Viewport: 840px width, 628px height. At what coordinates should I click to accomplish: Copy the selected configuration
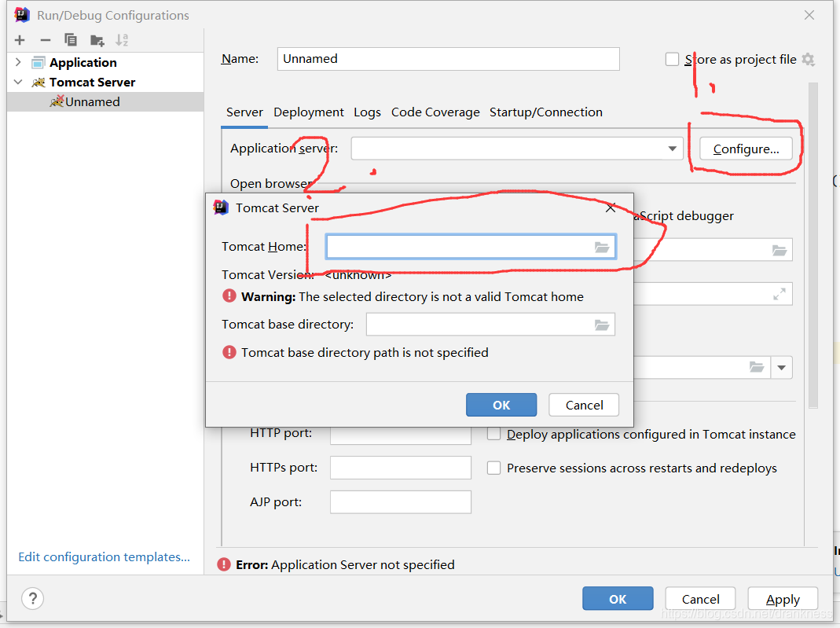pos(71,39)
